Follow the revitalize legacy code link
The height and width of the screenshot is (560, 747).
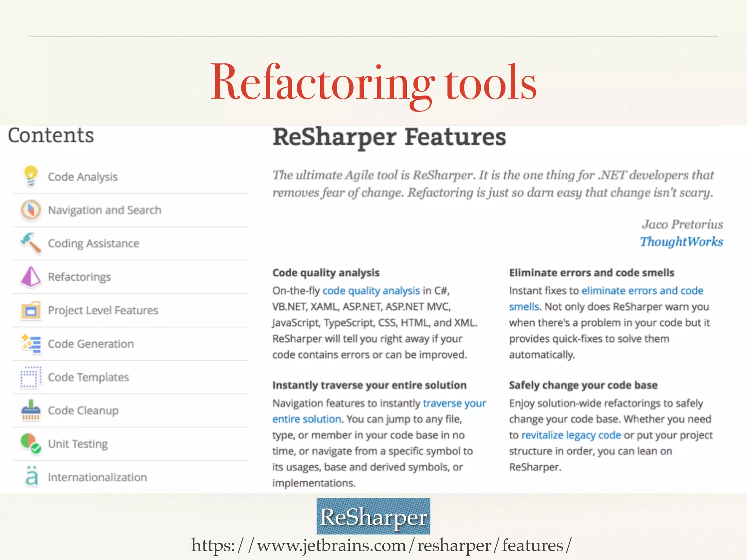click(571, 435)
